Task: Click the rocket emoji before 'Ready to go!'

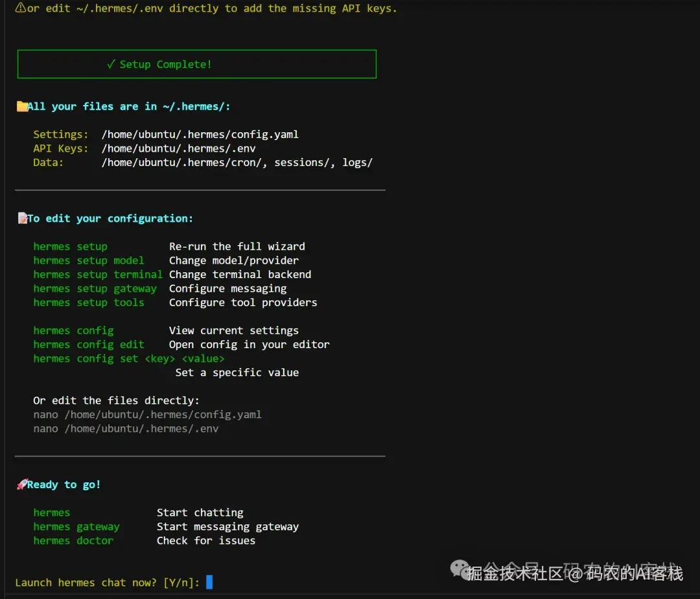Action: coord(22,484)
